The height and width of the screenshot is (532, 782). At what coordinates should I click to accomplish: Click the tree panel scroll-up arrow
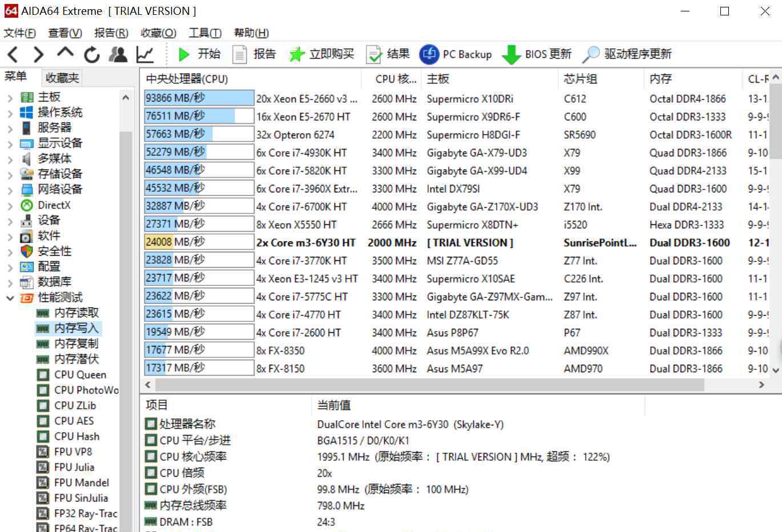126,98
